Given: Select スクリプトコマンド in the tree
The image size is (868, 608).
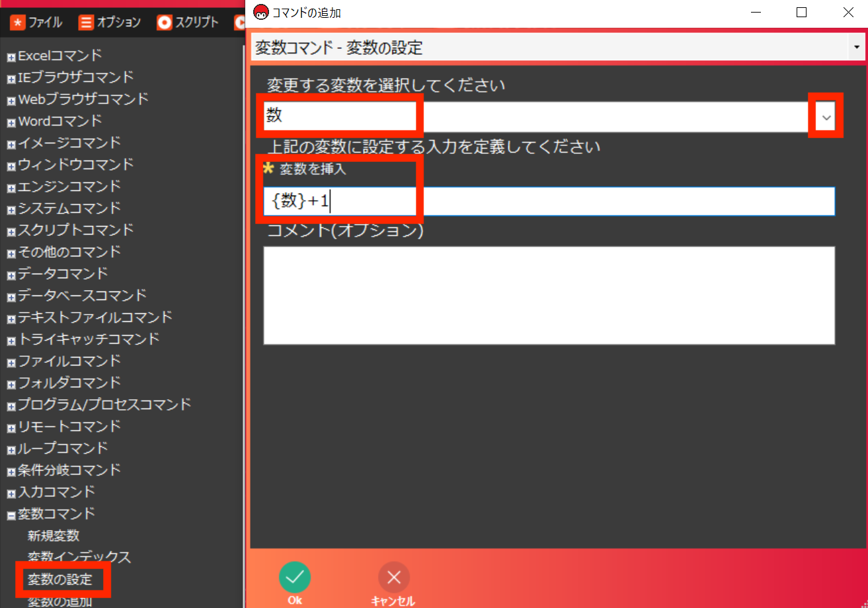Looking at the screenshot, I should [76, 230].
